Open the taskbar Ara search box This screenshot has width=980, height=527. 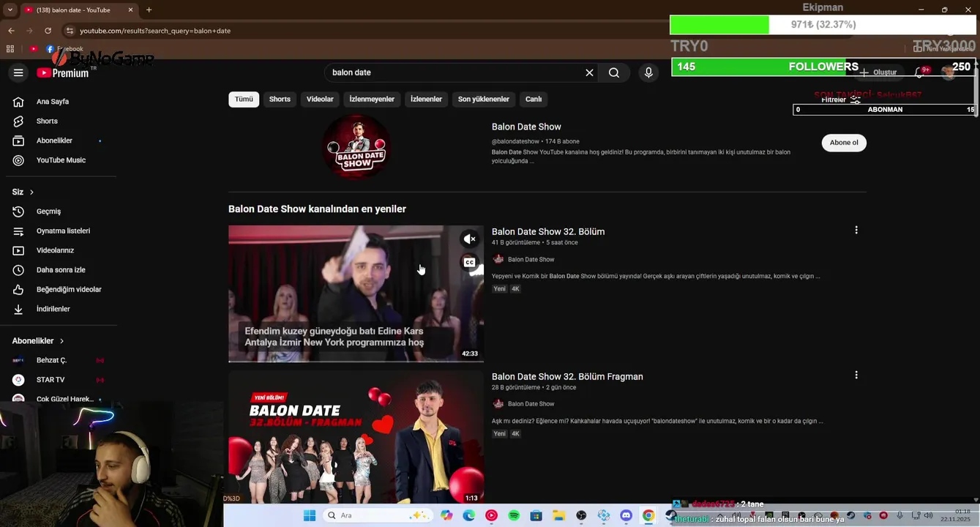pos(378,515)
